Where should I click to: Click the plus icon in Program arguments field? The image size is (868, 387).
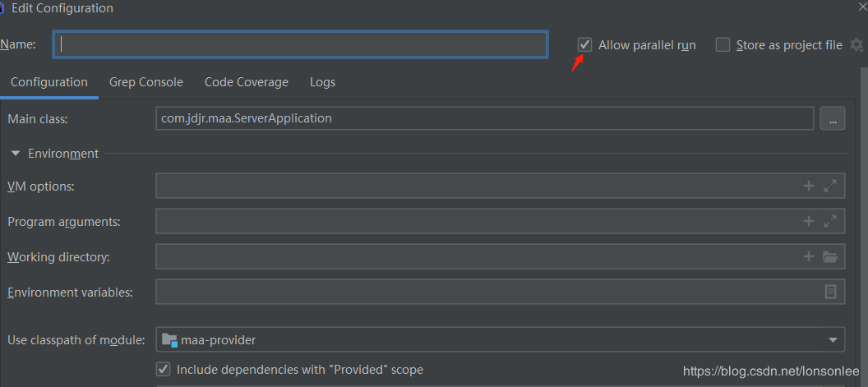tap(809, 221)
